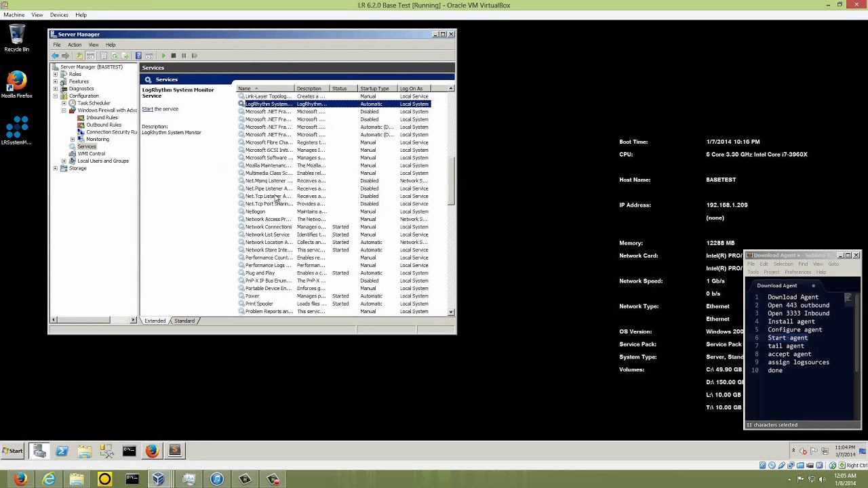Sort services by the Status column header
The width and height of the screenshot is (868, 488).
coord(344,88)
